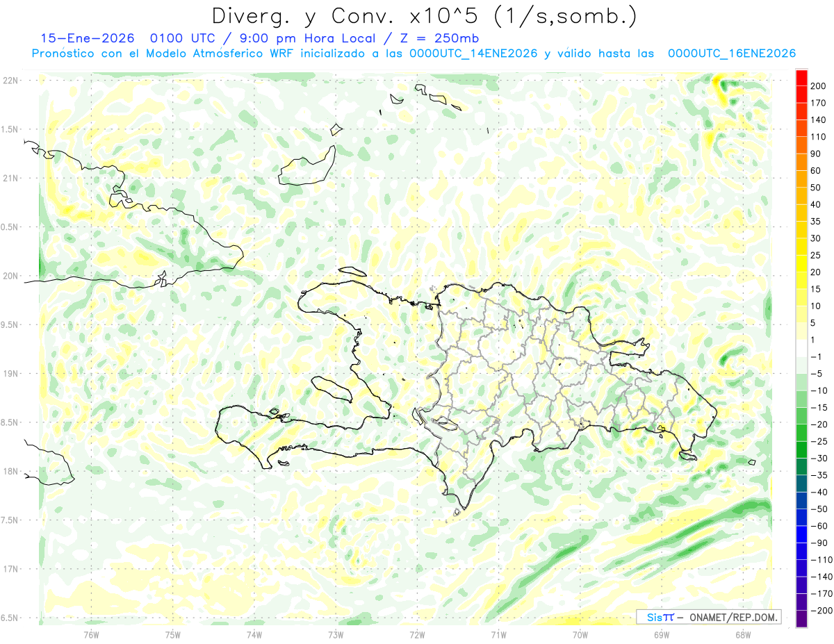Image resolution: width=834 pixels, height=644 pixels.
Task: Click the -200 colorbar value
Action: pos(820,611)
